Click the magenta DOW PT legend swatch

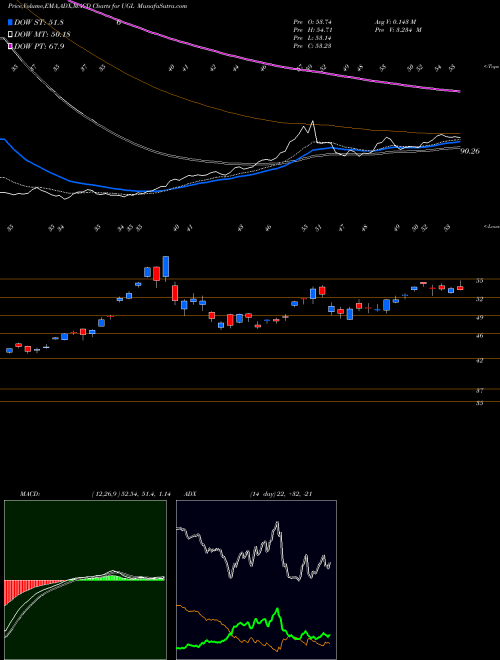point(10,46)
